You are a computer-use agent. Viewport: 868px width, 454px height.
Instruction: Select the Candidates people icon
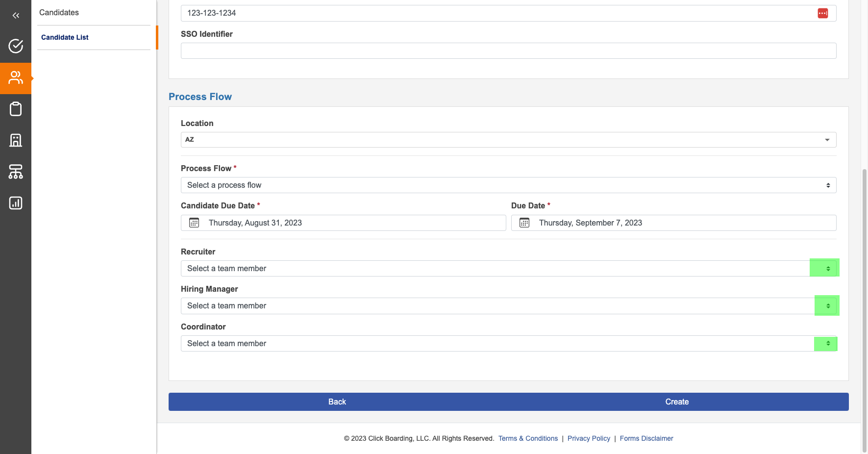coord(16,78)
